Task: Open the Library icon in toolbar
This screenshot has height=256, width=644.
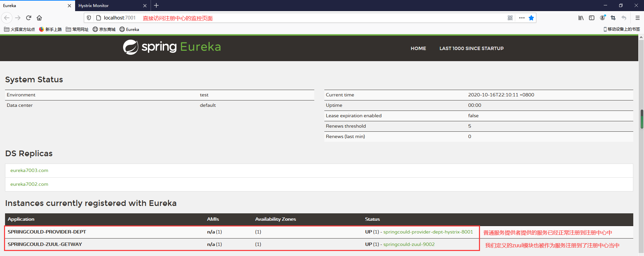Action: click(x=581, y=18)
